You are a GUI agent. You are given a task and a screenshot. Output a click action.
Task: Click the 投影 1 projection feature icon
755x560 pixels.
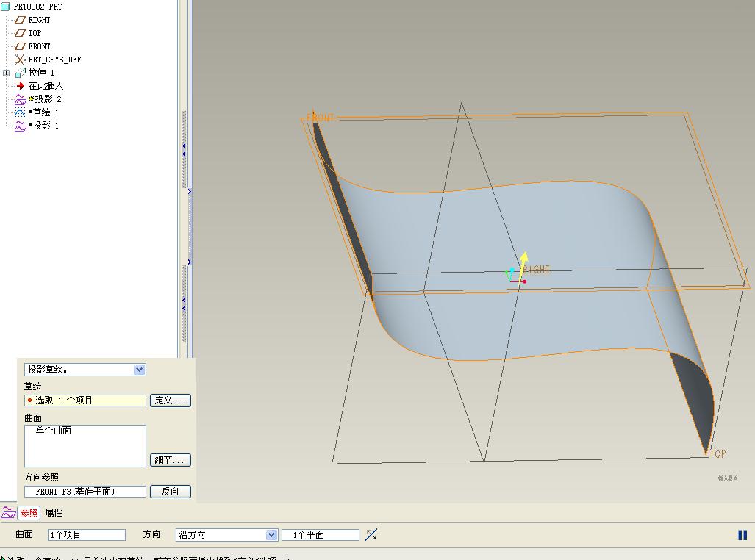pos(21,126)
